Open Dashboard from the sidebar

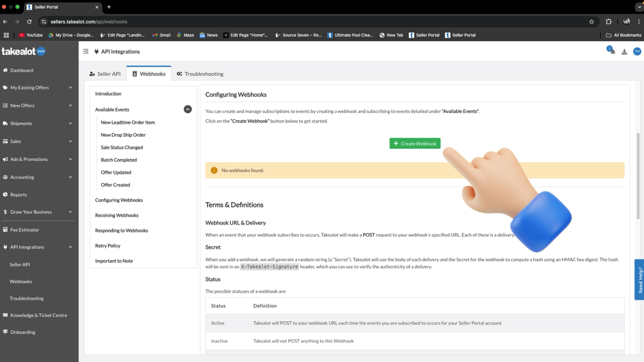(x=21, y=70)
